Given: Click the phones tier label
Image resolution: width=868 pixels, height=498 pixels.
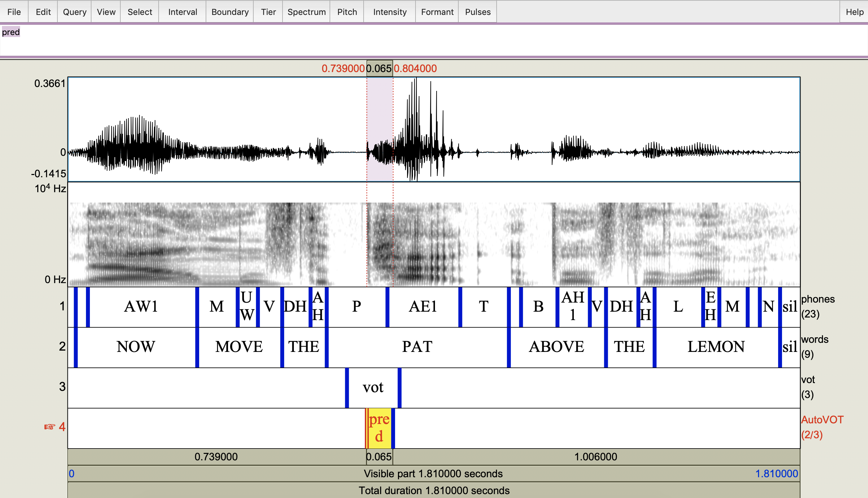Looking at the screenshot, I should pyautogui.click(x=818, y=306).
